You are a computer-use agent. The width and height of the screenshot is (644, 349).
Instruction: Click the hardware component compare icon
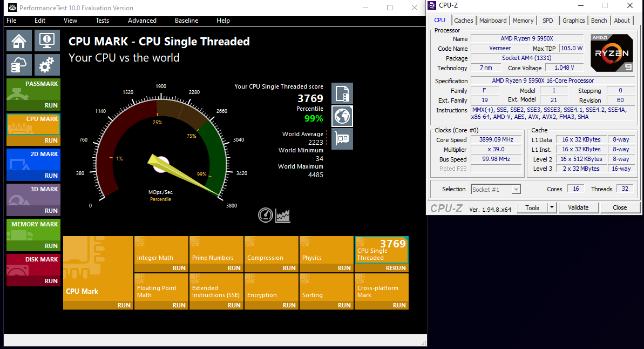(342, 139)
